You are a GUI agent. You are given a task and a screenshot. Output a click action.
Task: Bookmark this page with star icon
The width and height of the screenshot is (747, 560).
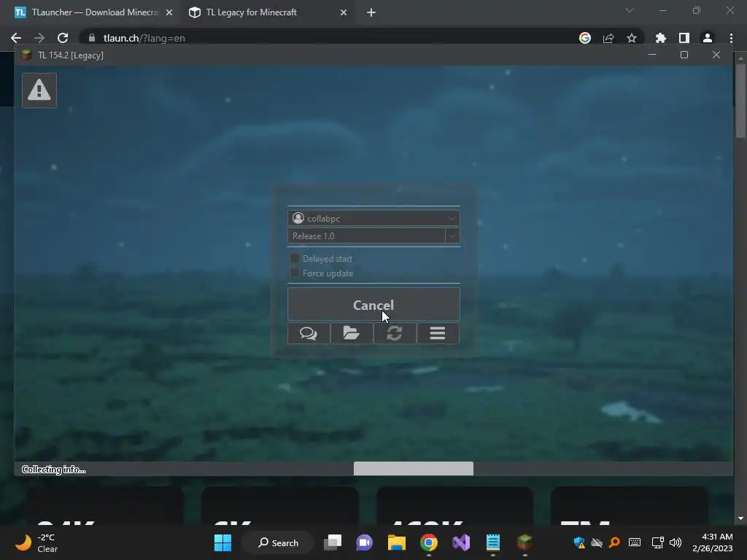[632, 38]
